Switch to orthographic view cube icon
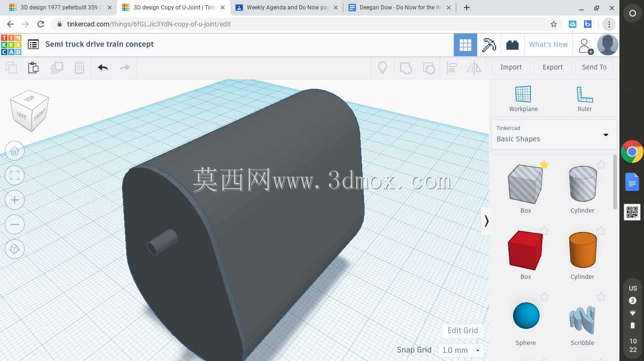 (x=15, y=249)
